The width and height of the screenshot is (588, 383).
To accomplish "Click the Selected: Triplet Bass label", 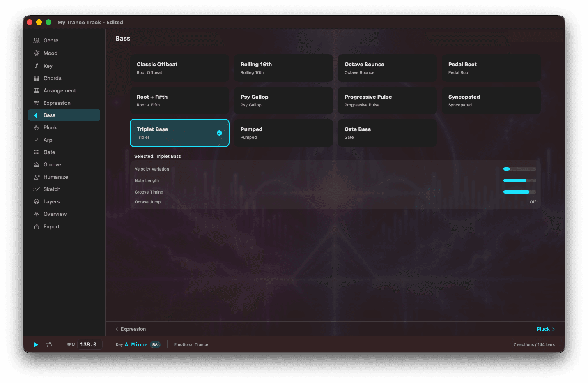I will click(x=158, y=157).
